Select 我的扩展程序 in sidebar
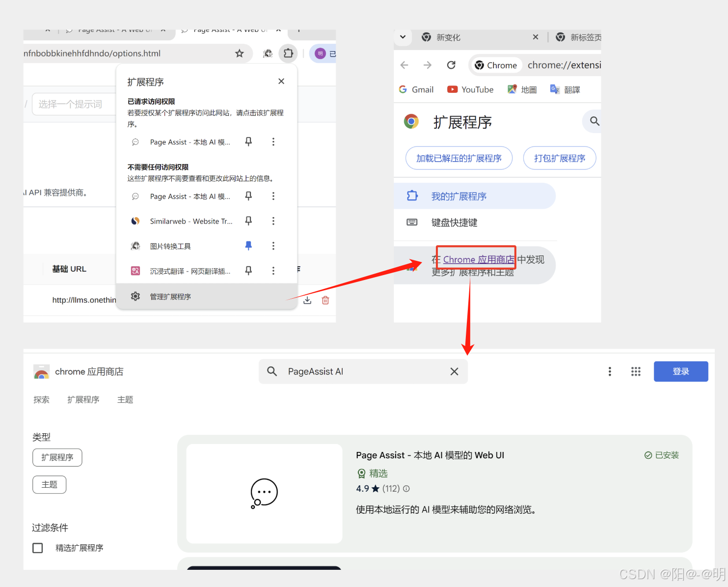This screenshot has width=728, height=587. coord(475,196)
